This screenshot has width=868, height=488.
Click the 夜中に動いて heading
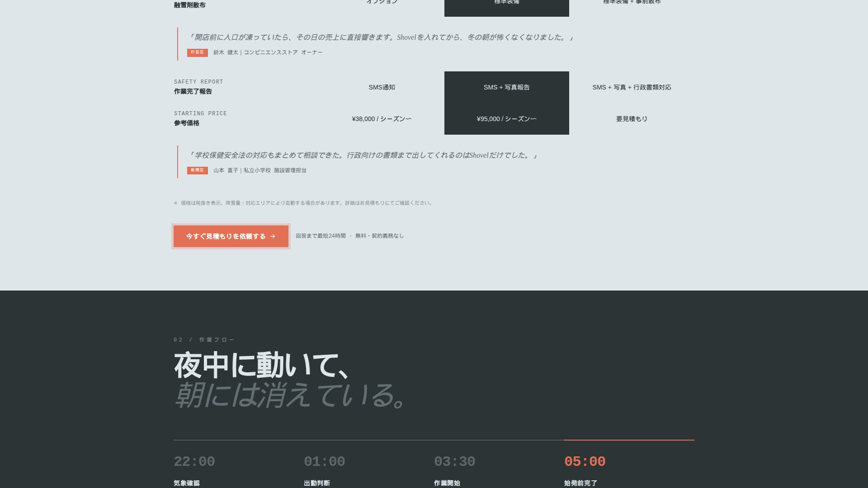[x=262, y=366]
